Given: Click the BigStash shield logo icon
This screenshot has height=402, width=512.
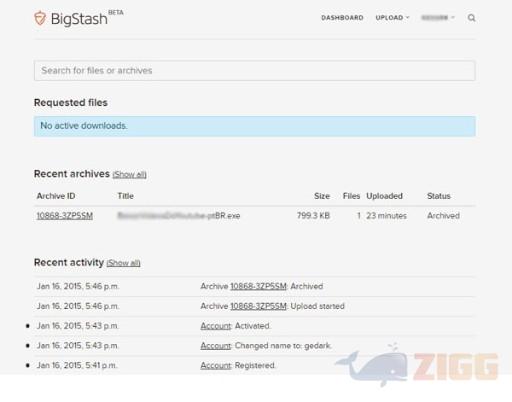Looking at the screenshot, I should pos(40,18).
